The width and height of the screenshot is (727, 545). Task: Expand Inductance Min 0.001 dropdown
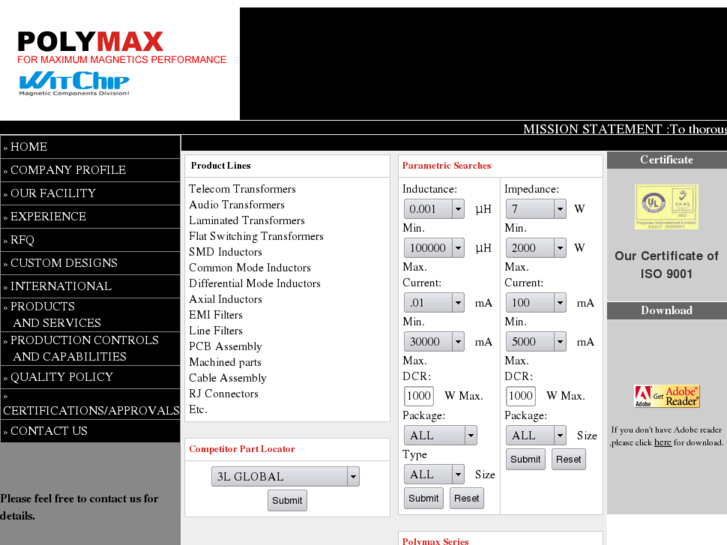(x=434, y=209)
